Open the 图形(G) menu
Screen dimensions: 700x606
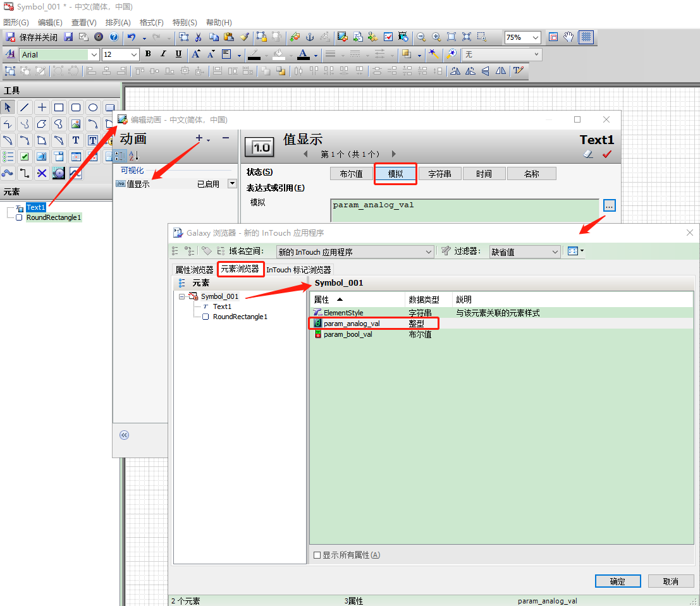[x=16, y=22]
